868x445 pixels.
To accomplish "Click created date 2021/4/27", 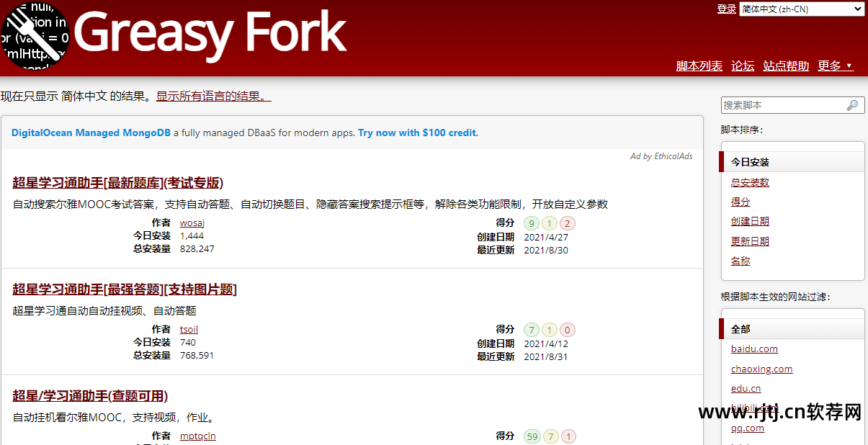I will tap(545, 237).
